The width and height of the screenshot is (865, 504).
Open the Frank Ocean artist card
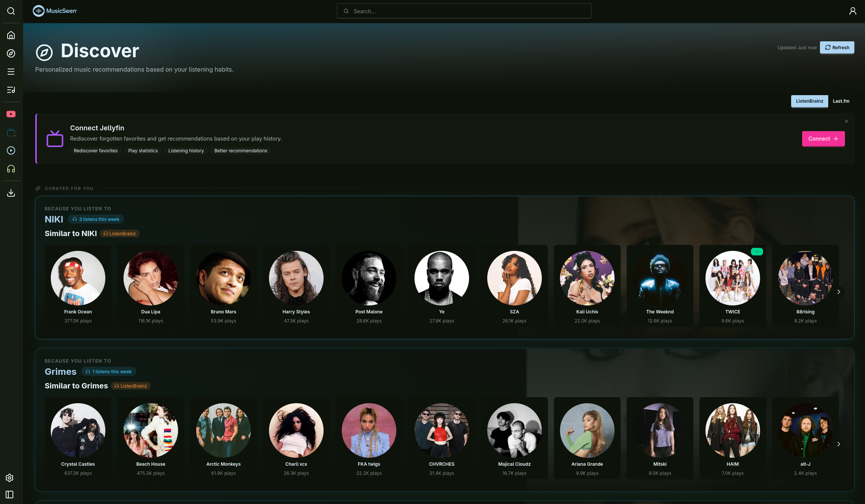pyautogui.click(x=78, y=286)
